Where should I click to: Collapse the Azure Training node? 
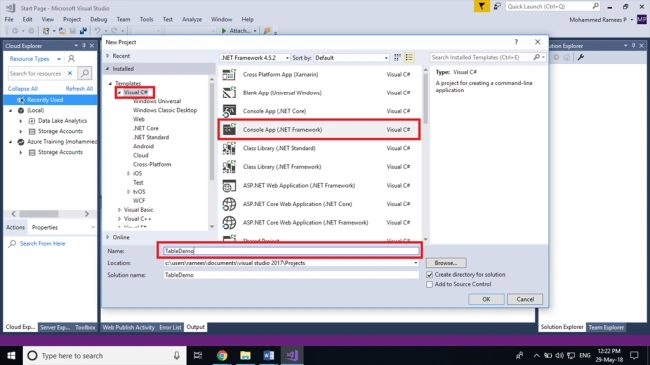point(11,142)
